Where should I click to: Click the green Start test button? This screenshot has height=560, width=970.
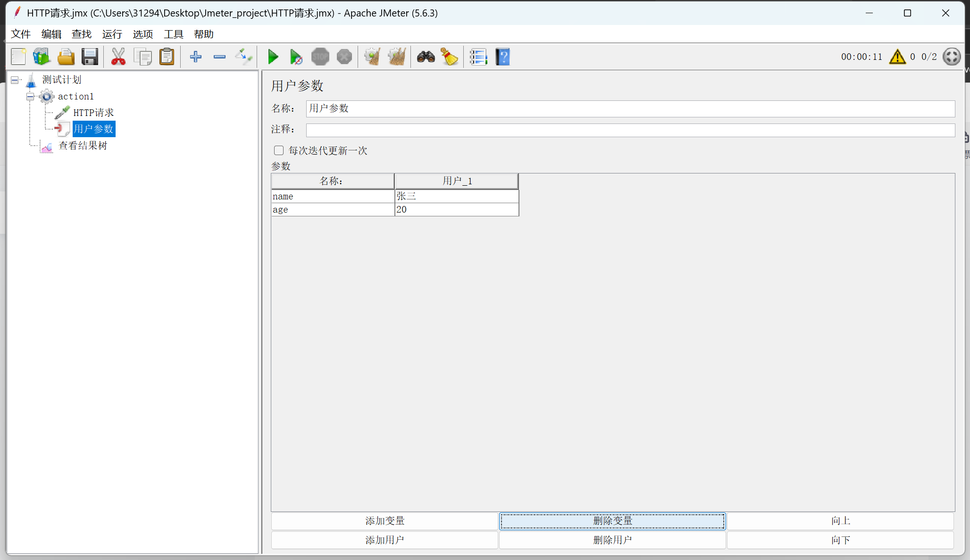(272, 57)
